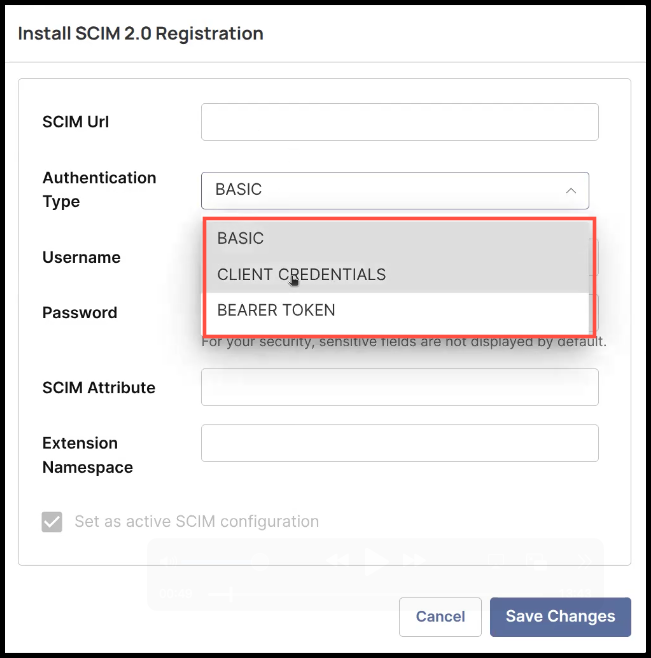Click the SCIM Url field label
The width and height of the screenshot is (651, 658).
coord(76,122)
